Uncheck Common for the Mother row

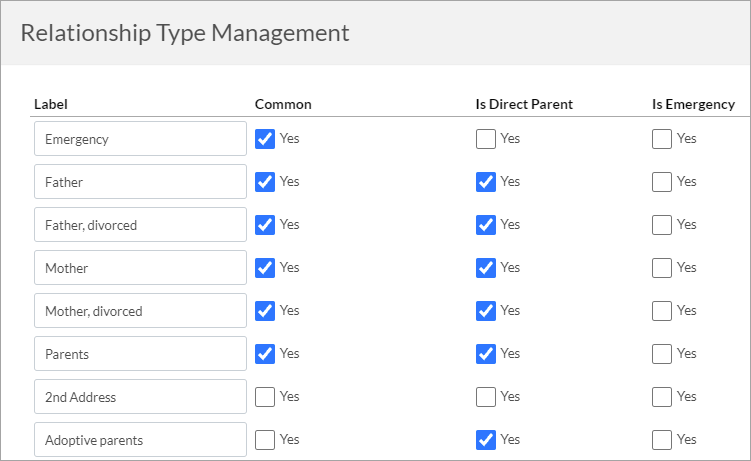[x=265, y=268]
